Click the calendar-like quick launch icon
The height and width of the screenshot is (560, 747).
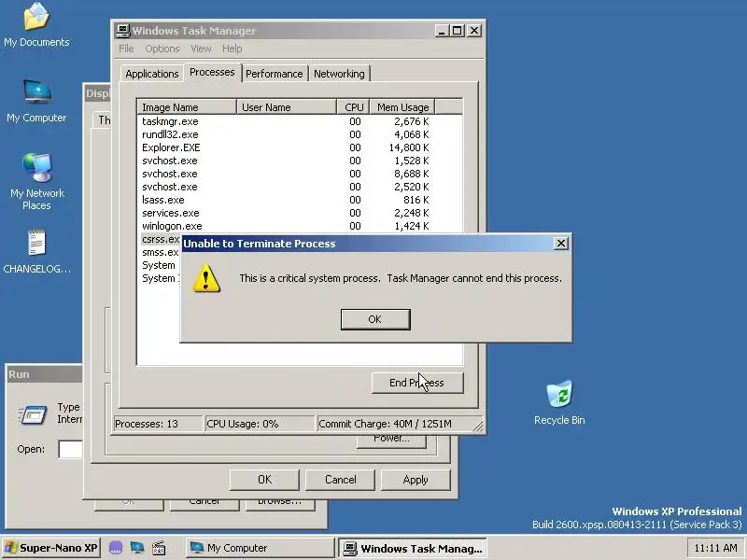(159, 548)
